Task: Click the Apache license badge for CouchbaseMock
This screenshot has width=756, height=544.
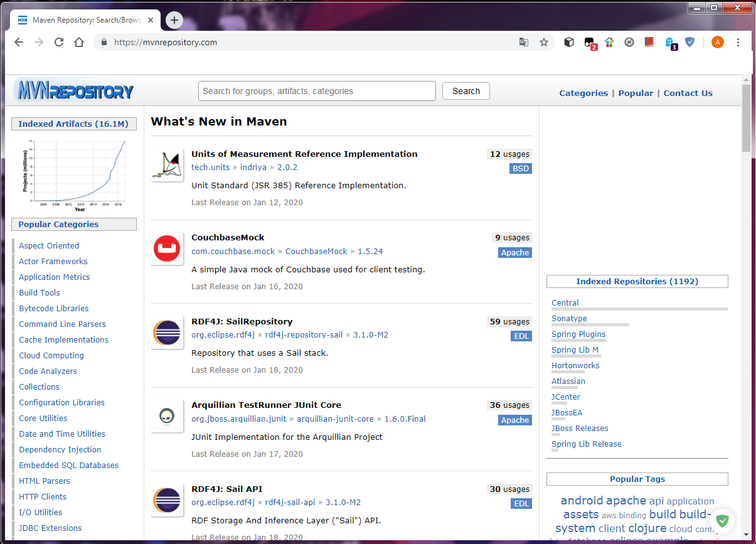Action: (x=515, y=253)
